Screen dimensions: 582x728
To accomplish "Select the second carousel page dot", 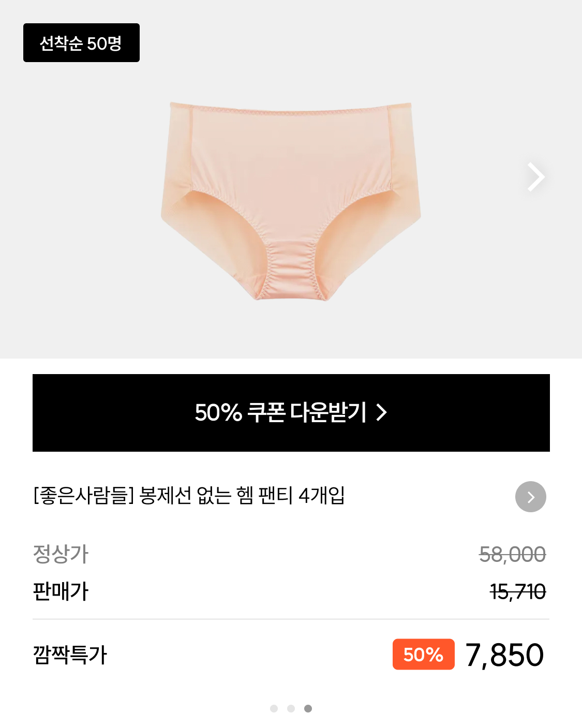I will [x=291, y=708].
